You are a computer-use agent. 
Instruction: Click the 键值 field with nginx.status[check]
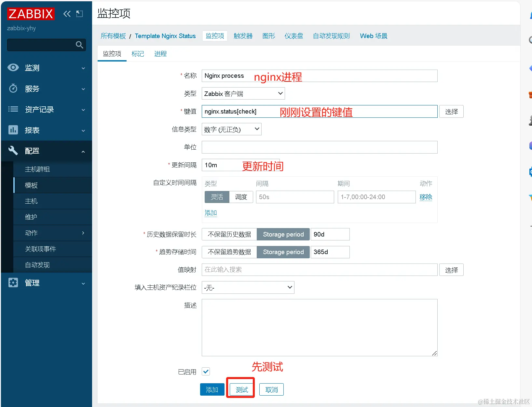click(320, 111)
